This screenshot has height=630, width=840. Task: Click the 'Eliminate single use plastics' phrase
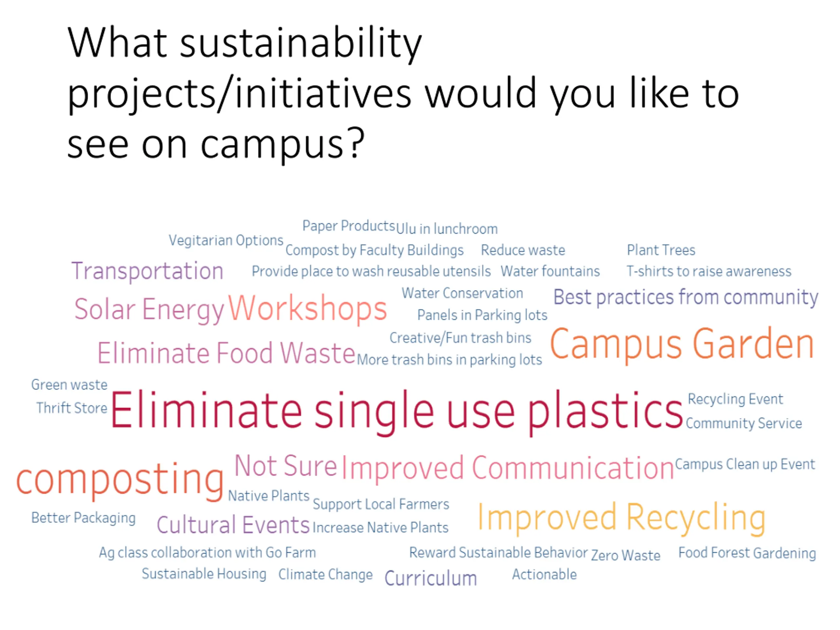click(x=396, y=413)
